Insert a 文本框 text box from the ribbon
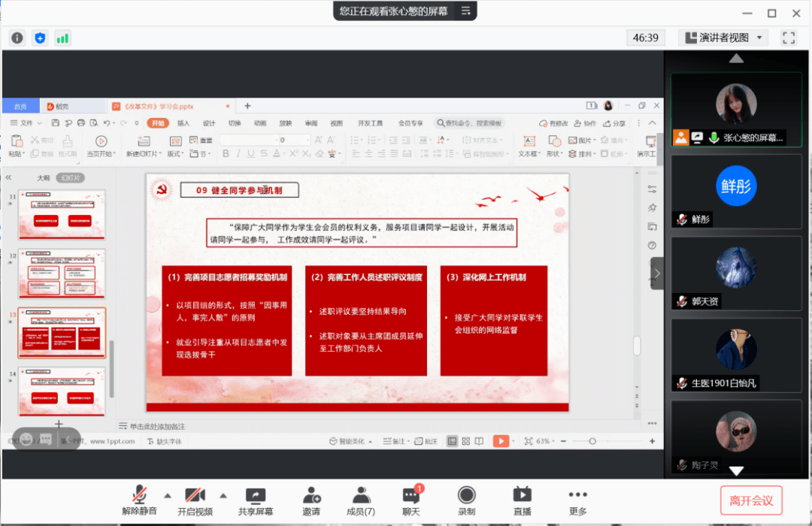This screenshot has height=526, width=812. pyautogui.click(x=531, y=143)
